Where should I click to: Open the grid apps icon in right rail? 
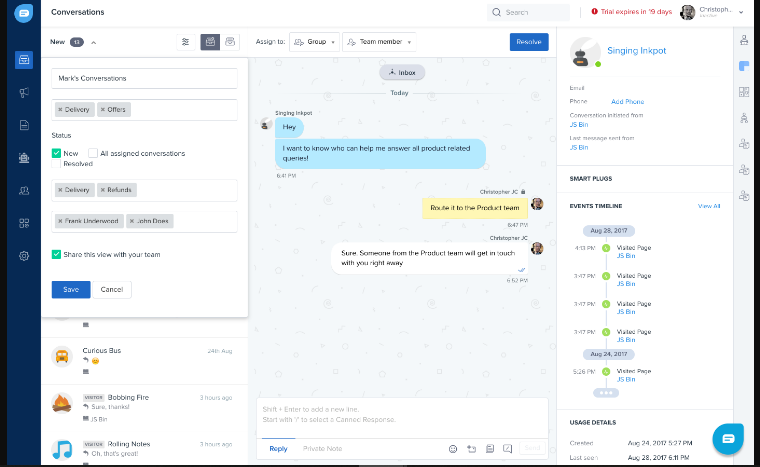tap(744, 92)
